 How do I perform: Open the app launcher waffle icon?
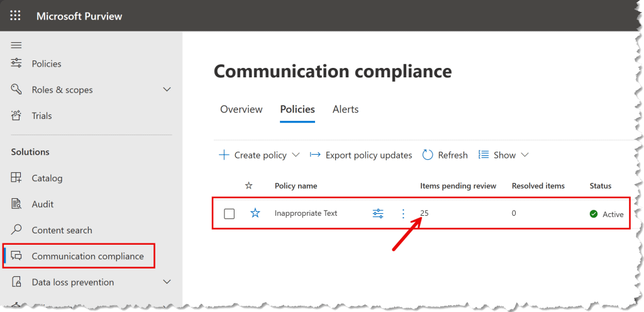coord(15,16)
